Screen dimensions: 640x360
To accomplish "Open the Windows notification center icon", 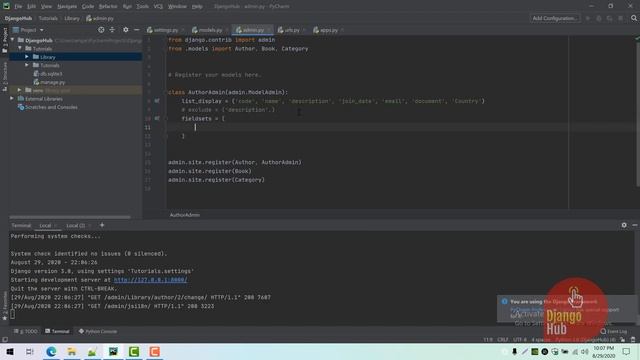I will pos(626,351).
